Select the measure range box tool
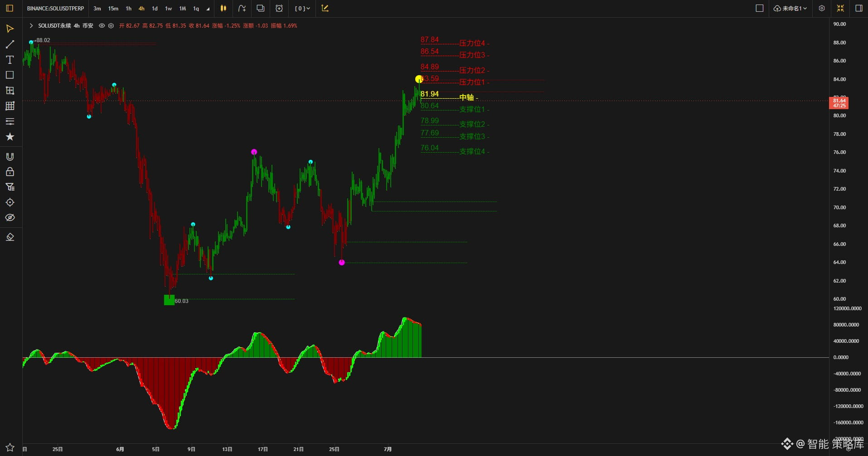This screenshot has width=868, height=456. [x=10, y=91]
